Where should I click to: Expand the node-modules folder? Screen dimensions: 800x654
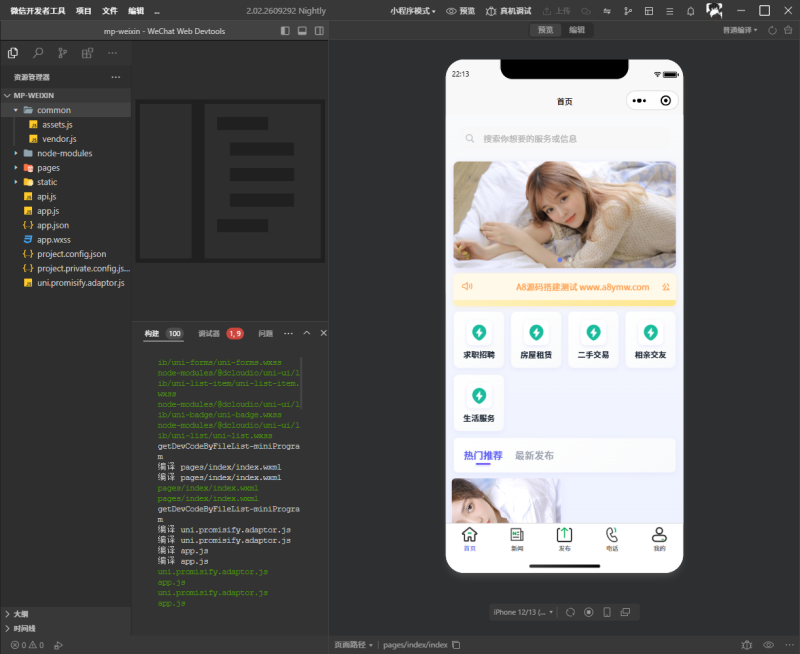tap(66, 154)
